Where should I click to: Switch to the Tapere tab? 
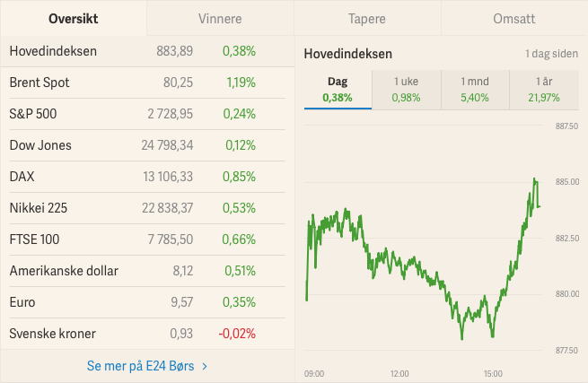point(367,18)
